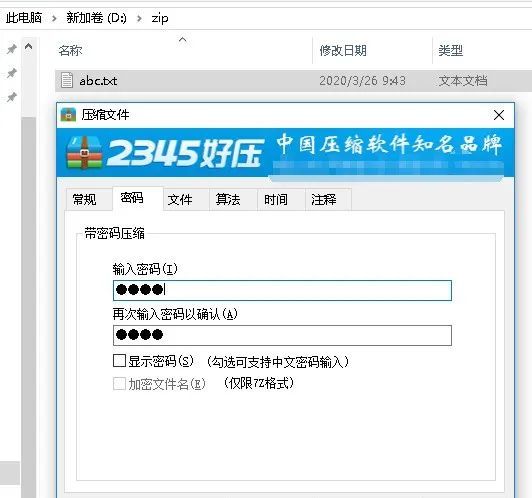Navigate to 此电脑 in the address bar
This screenshot has width=532, height=498.
24,18
